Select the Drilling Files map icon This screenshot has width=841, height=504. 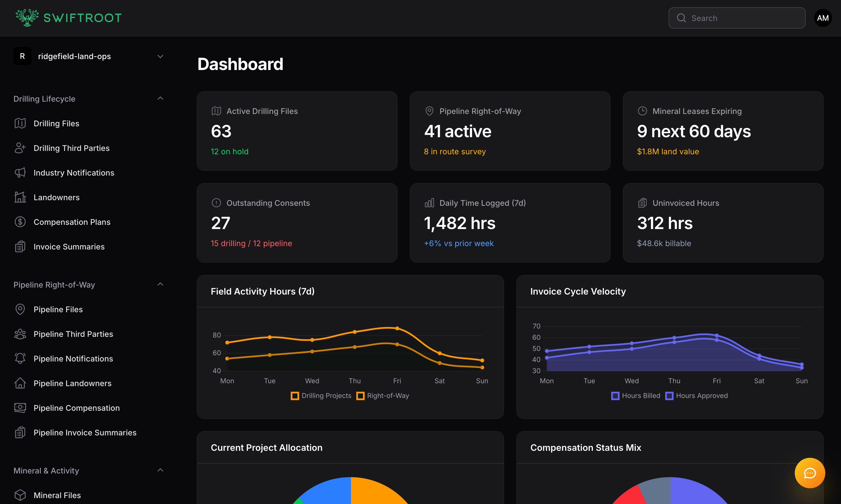20,123
